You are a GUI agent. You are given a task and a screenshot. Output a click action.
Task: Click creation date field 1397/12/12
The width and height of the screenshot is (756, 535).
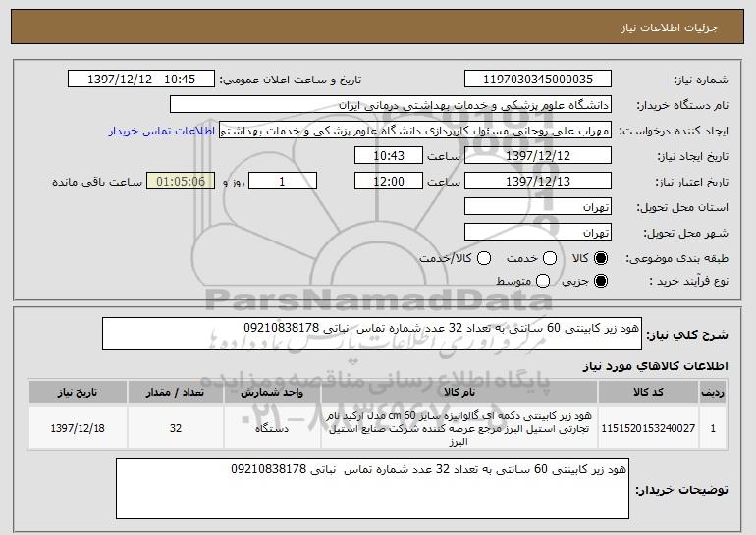click(538, 156)
